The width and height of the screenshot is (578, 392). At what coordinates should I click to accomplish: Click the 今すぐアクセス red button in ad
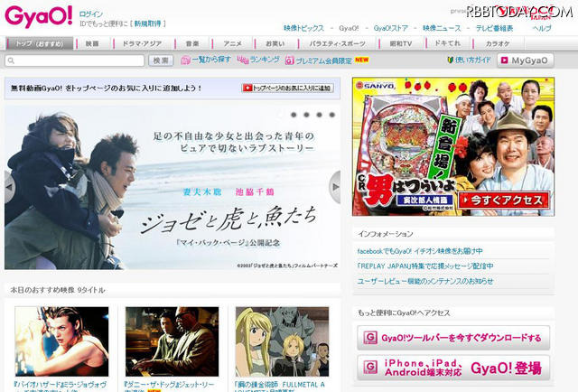pos(504,201)
